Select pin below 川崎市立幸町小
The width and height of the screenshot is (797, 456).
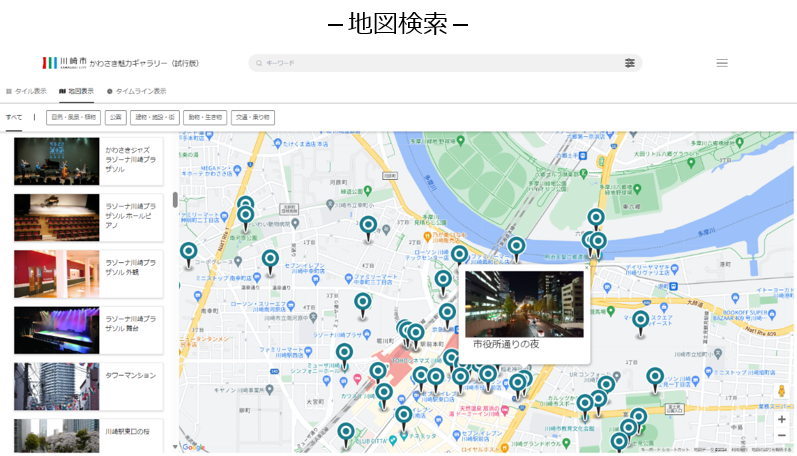coord(368,227)
